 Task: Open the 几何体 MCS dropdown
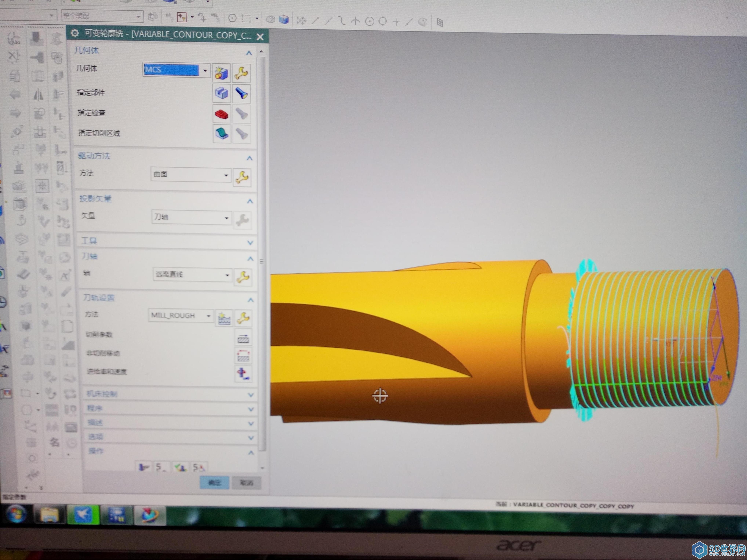[205, 71]
